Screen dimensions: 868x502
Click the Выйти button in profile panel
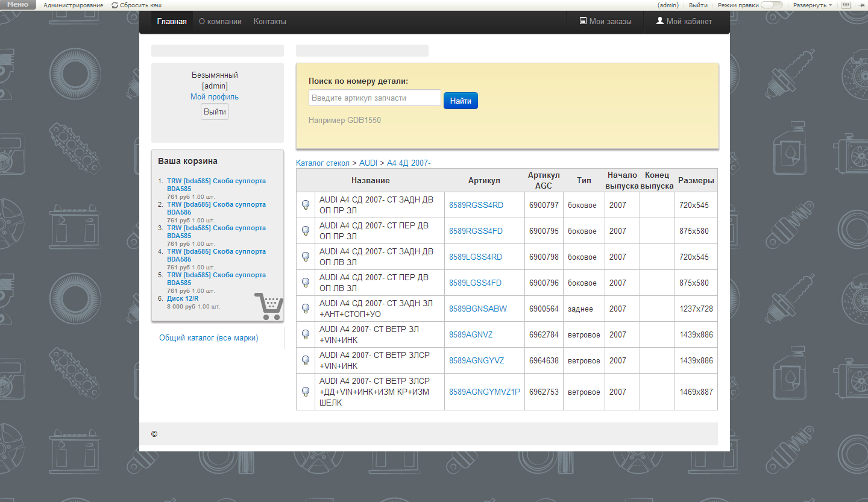(215, 111)
